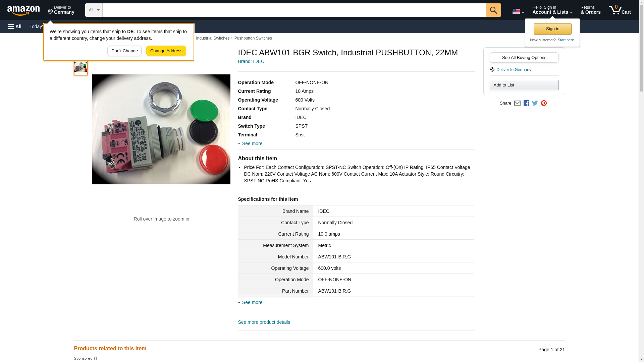Share product on Twitter
This screenshot has width=644, height=362.
[x=535, y=103]
